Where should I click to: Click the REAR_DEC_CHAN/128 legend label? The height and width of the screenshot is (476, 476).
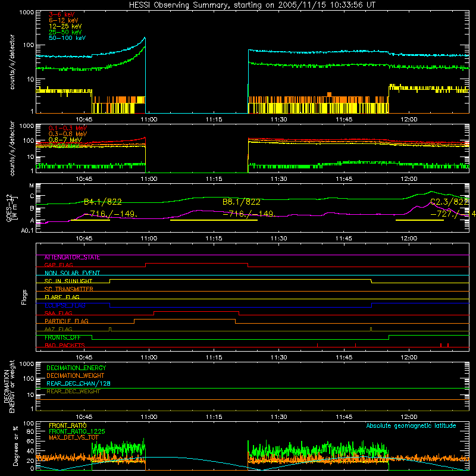point(79,383)
